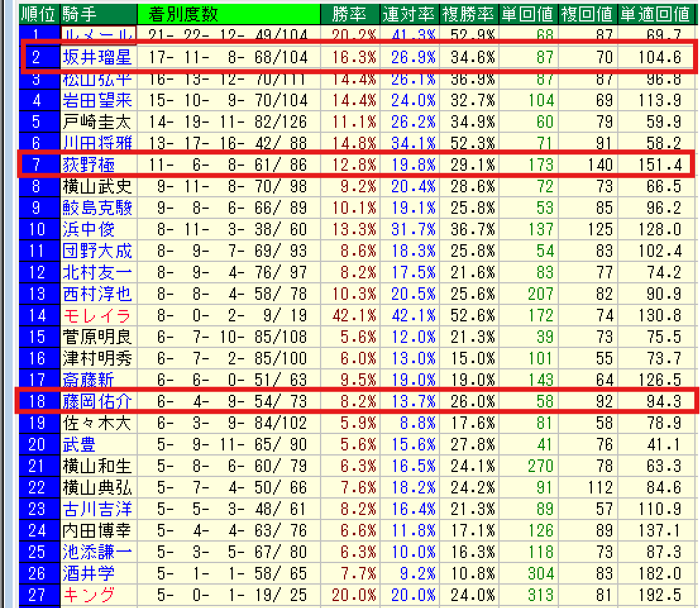Click jockey name 武豊
Image resolution: width=700 pixels, height=608 pixels.
(x=79, y=444)
